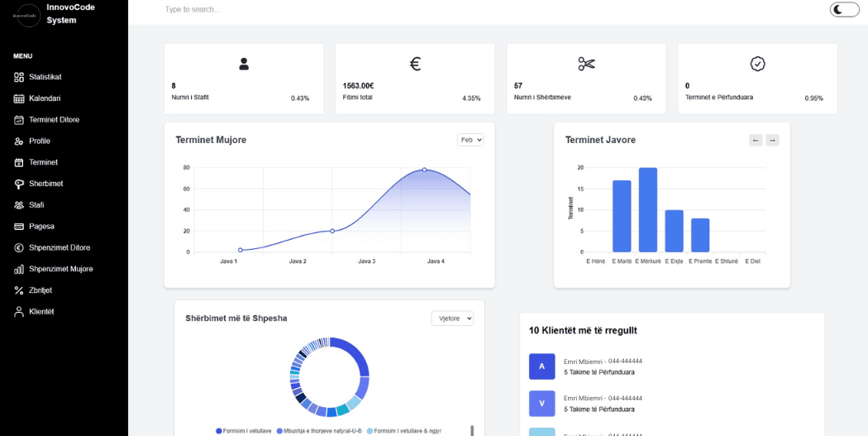Click the E Mërkurë bar in weekly chart
Viewport: 868px width, 436px height.
pos(647,210)
